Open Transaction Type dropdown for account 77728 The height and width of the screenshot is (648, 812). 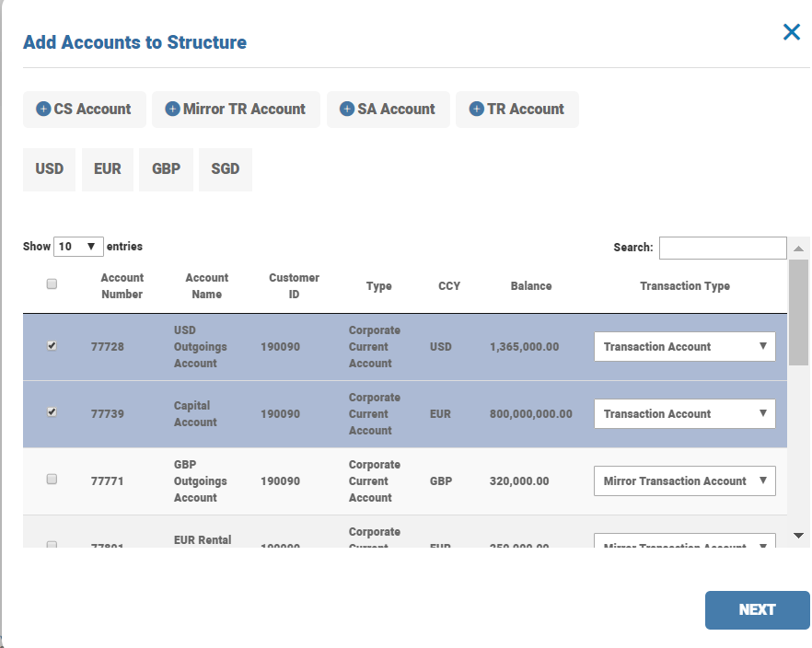684,347
